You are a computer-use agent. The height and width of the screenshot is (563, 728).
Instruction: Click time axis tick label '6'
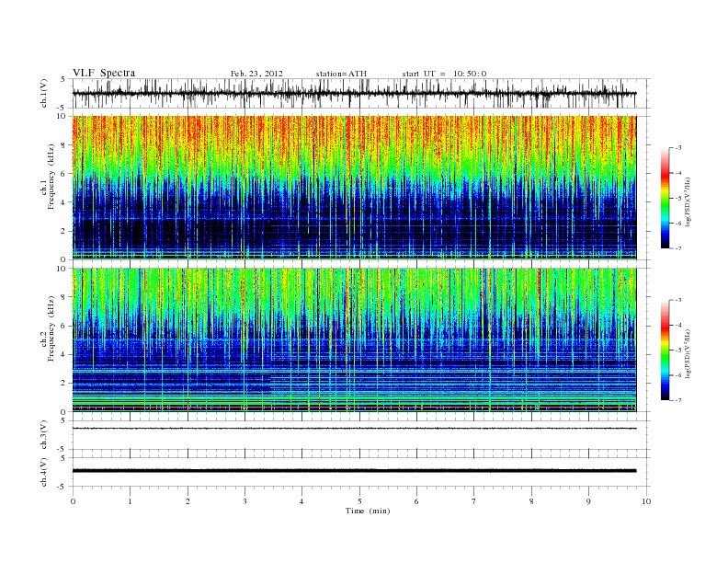coord(416,501)
